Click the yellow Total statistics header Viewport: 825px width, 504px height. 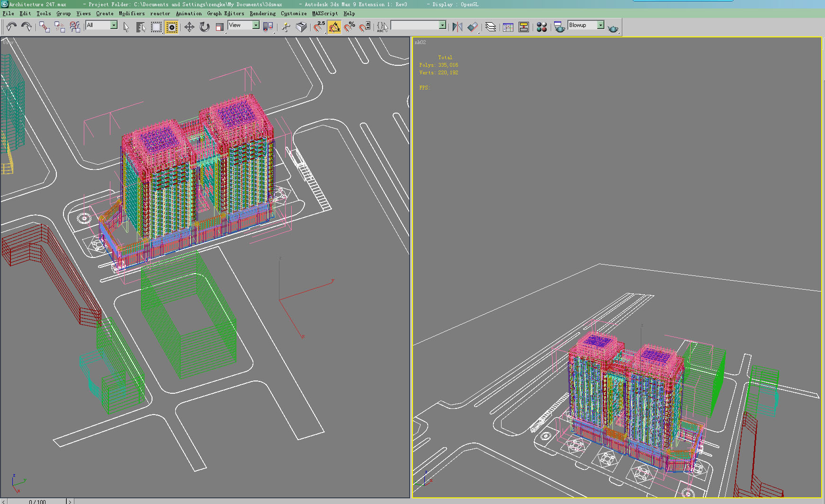pos(445,57)
